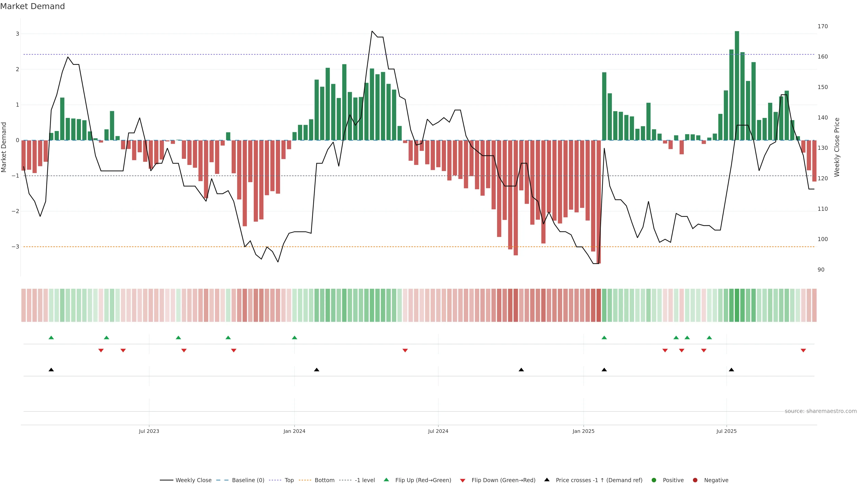Click the green Positive legend dot

[x=654, y=480]
